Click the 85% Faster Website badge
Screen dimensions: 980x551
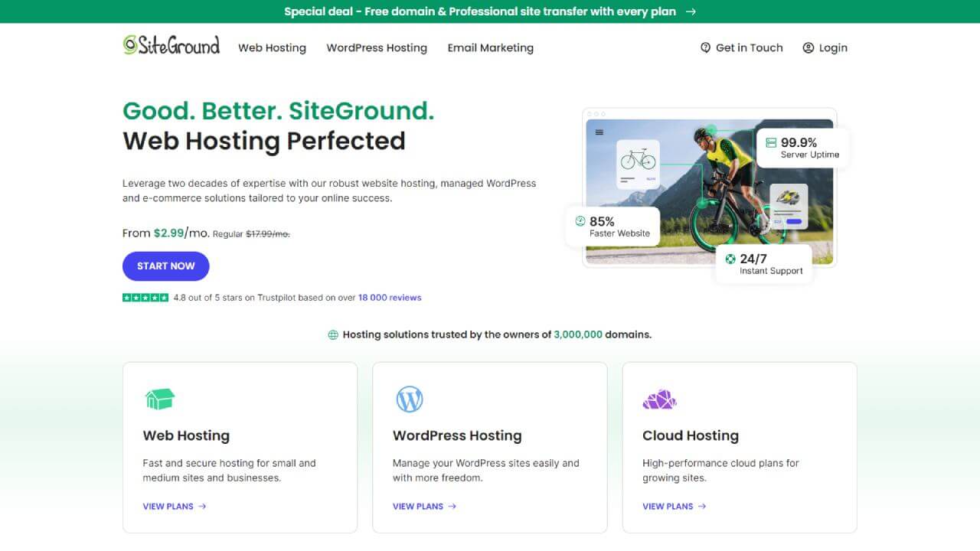coord(612,227)
